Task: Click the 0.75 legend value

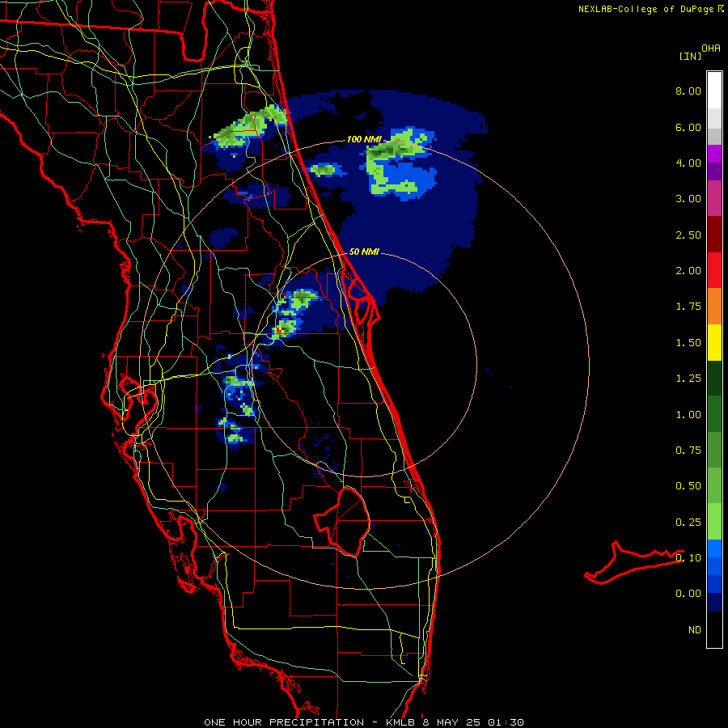Action: pos(688,451)
